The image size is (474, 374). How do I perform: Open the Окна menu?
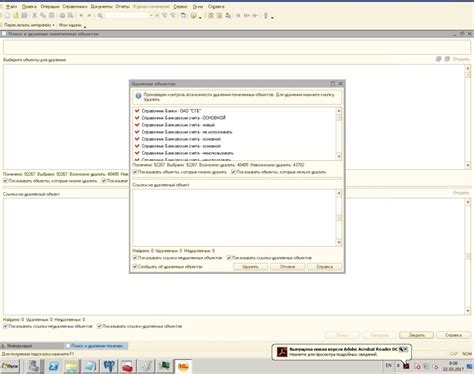click(x=198, y=6)
